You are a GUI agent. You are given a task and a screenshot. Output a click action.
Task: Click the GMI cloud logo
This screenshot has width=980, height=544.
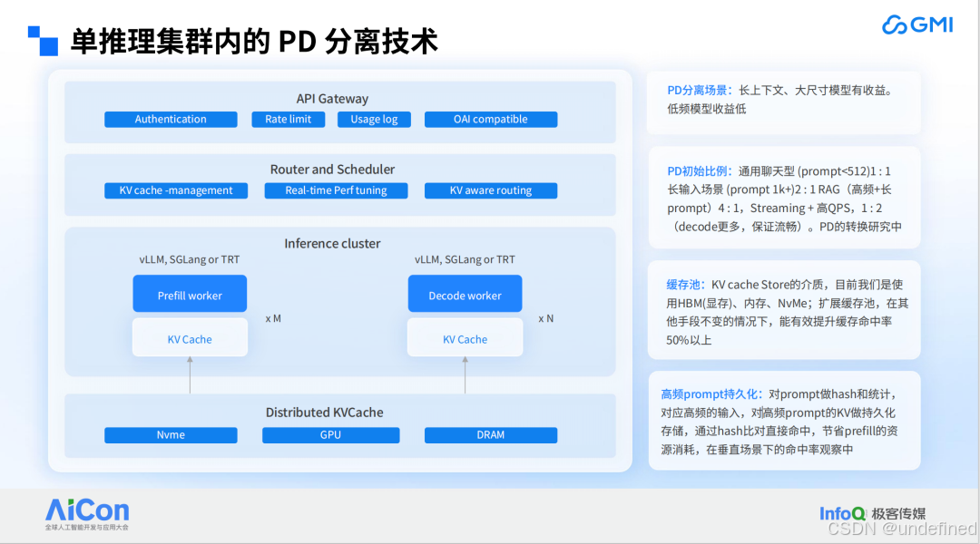pyautogui.click(x=916, y=25)
